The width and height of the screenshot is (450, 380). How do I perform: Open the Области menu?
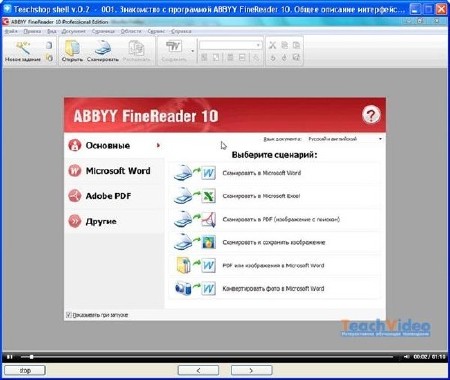(131, 31)
